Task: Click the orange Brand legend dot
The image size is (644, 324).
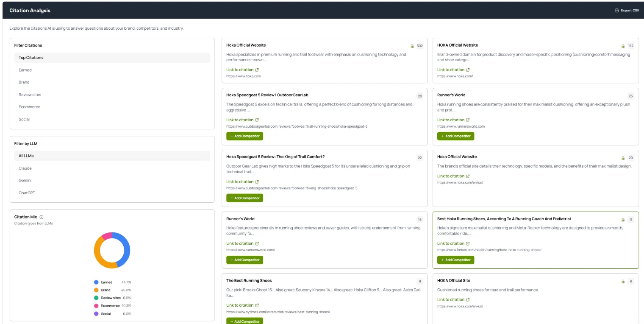Action: [x=96, y=290]
